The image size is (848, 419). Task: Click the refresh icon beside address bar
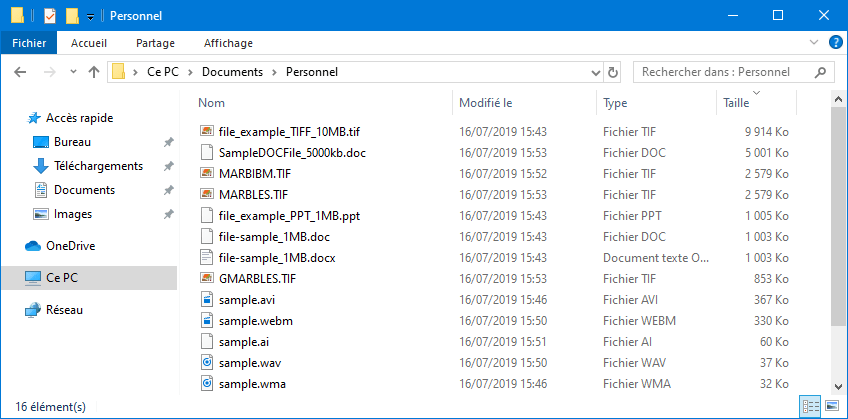pyautogui.click(x=612, y=72)
